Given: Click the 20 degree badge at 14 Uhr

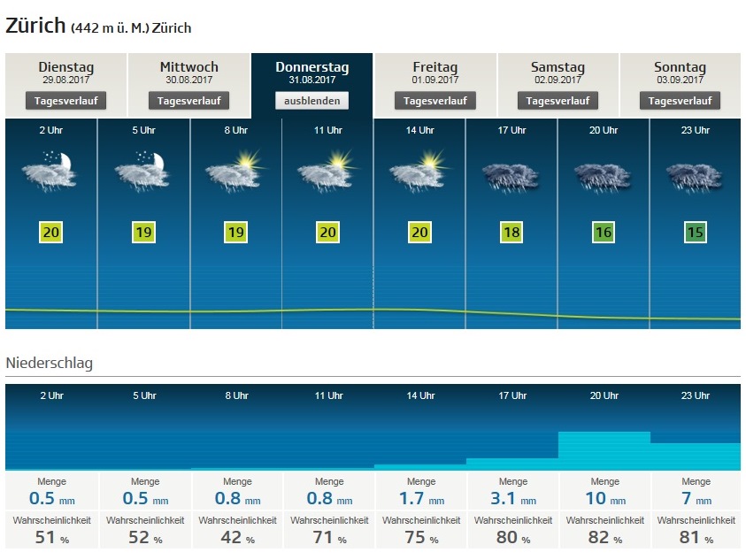Looking at the screenshot, I should pos(419,232).
